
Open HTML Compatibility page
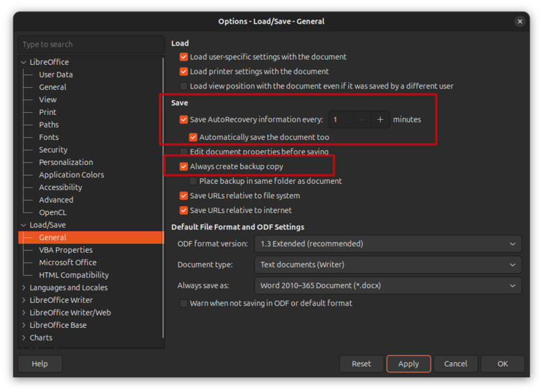click(x=74, y=275)
